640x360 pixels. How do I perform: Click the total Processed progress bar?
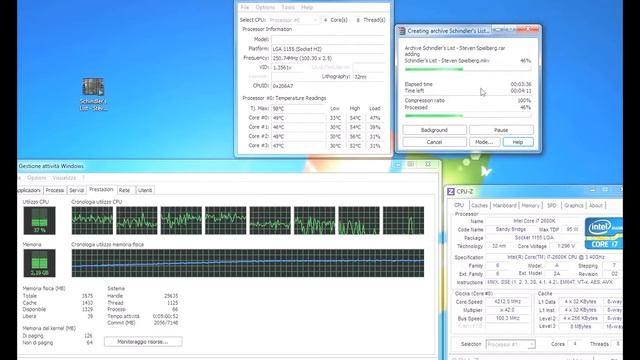pos(468,116)
